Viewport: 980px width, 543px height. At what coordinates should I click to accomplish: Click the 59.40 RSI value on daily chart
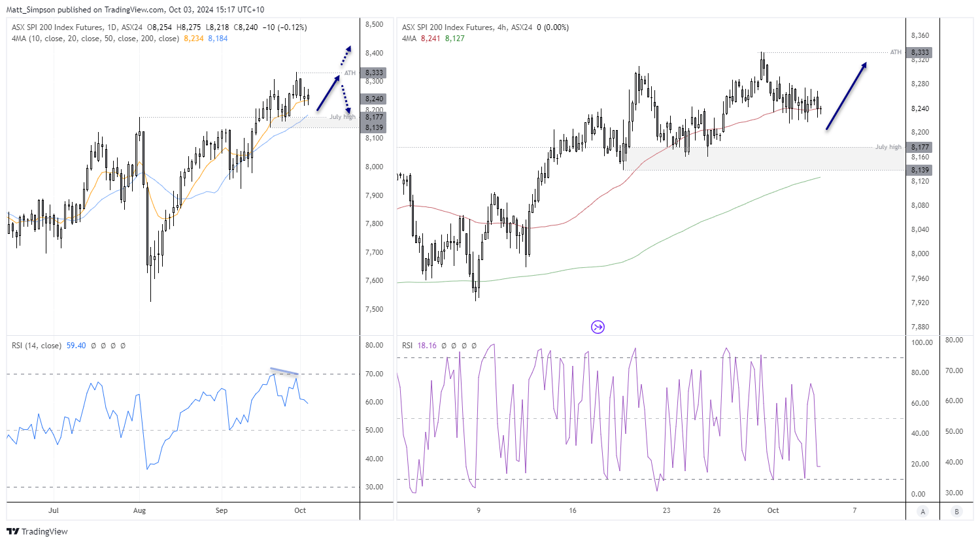[x=76, y=346]
